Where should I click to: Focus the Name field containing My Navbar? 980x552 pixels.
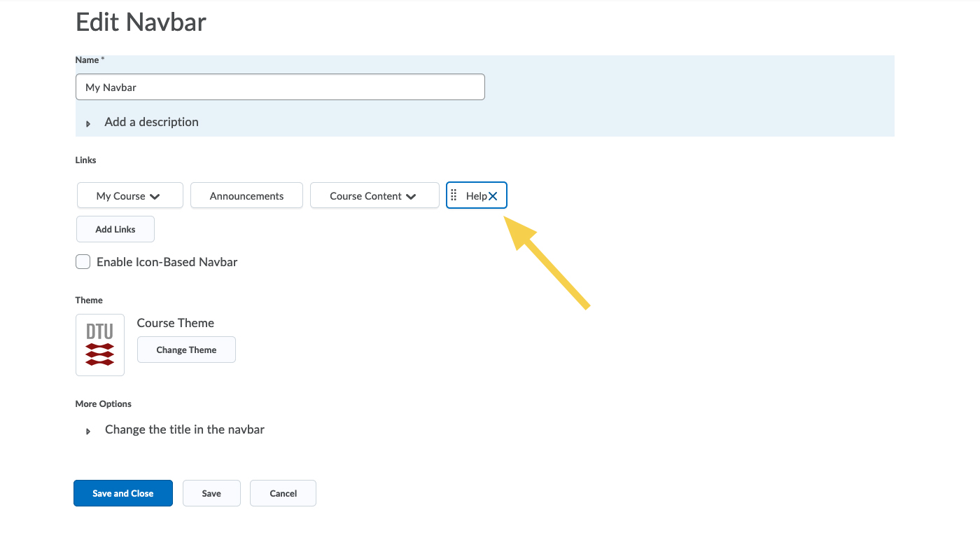coord(280,88)
